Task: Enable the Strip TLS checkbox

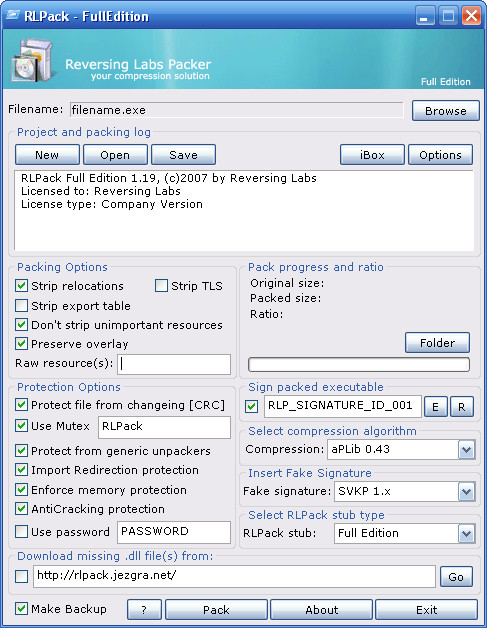Action: (161, 286)
